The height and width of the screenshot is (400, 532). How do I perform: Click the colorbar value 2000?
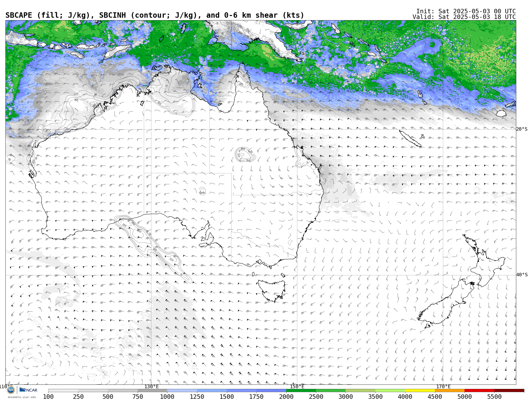286,397
